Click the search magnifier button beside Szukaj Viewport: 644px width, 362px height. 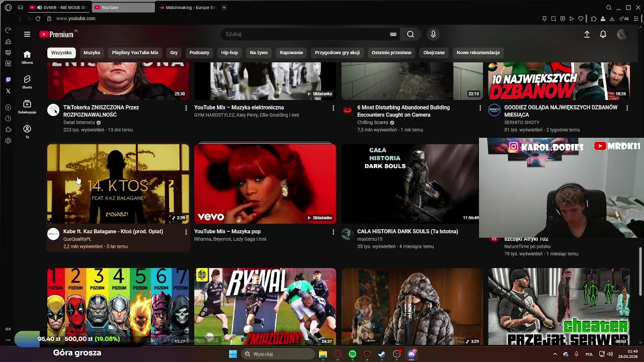coord(411,34)
